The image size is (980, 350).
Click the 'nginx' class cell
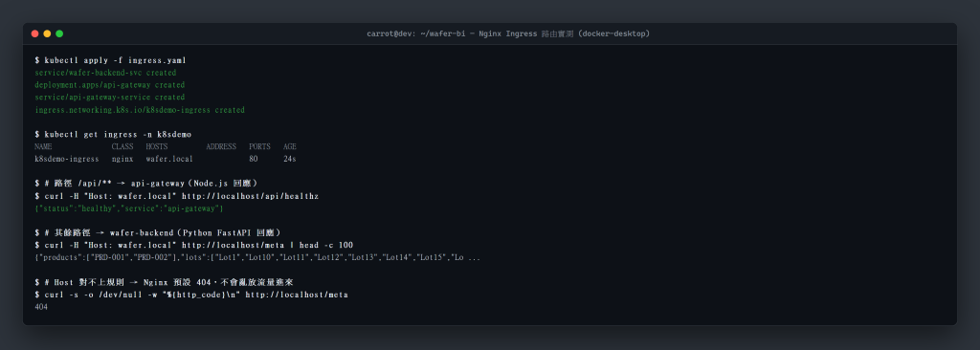(122, 160)
